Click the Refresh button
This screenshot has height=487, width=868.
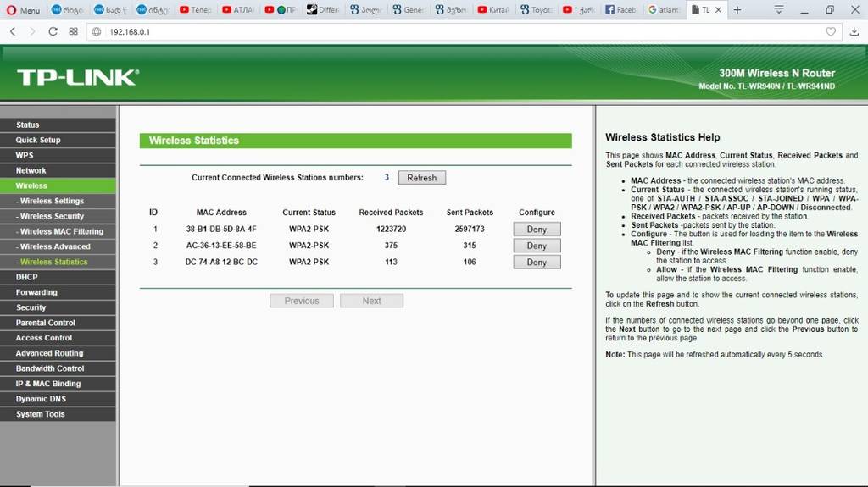(x=422, y=178)
